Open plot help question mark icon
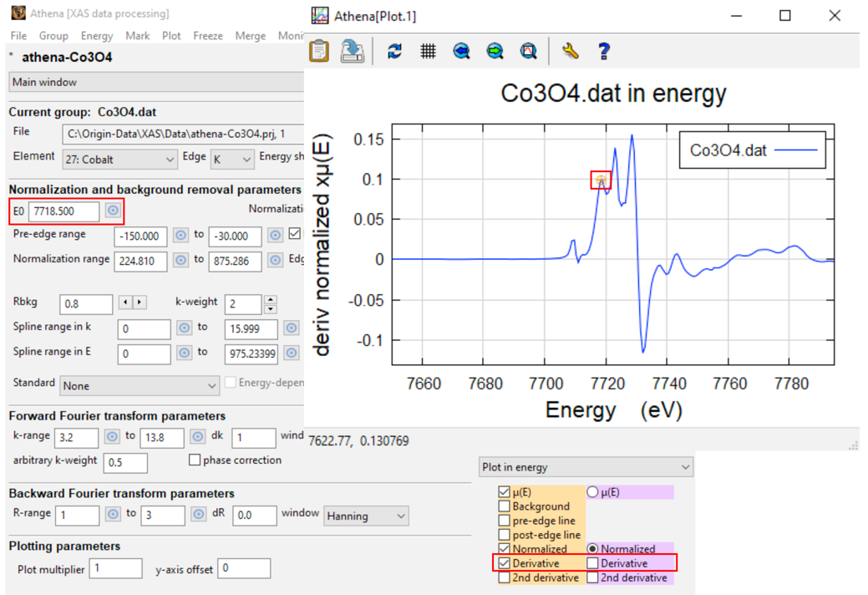Screen dimensions: 868x595 [604, 52]
